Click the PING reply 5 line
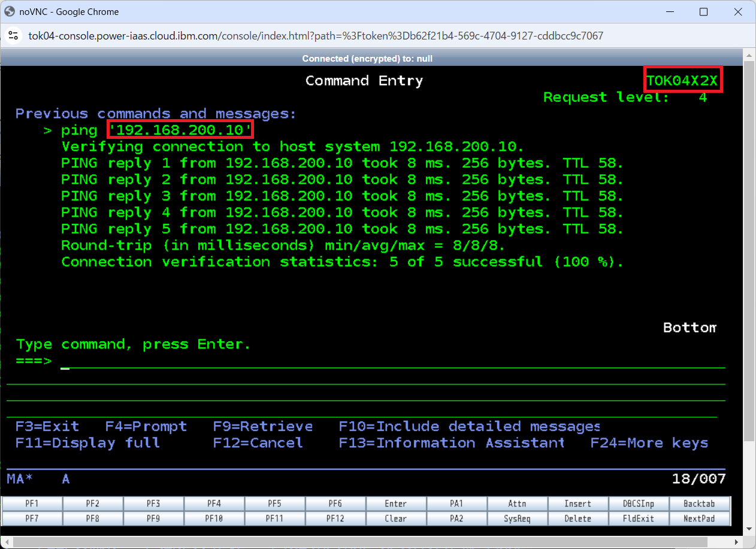The width and height of the screenshot is (756, 549). (343, 229)
